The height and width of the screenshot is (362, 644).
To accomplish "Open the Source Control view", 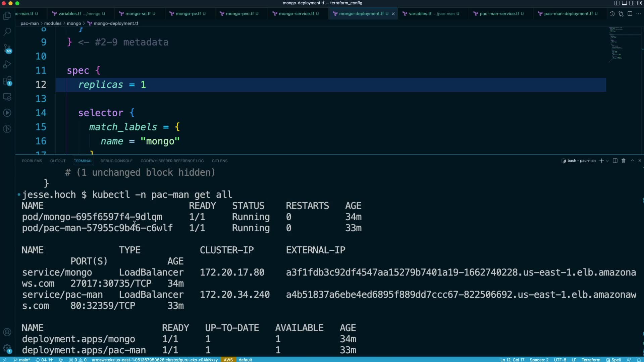I will 7,48.
